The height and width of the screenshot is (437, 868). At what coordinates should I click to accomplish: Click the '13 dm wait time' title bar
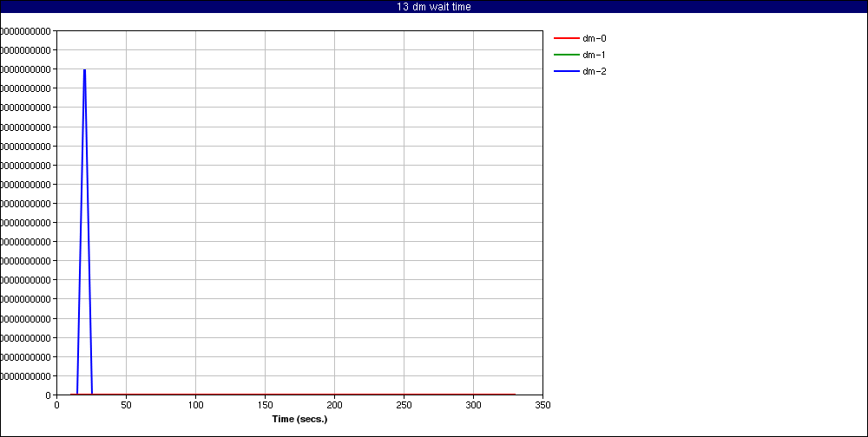(434, 7)
